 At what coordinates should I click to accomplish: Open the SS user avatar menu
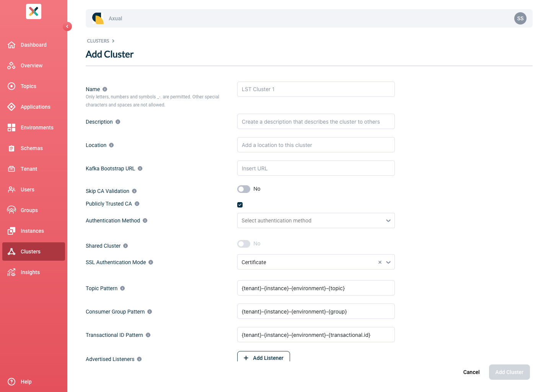click(x=520, y=18)
